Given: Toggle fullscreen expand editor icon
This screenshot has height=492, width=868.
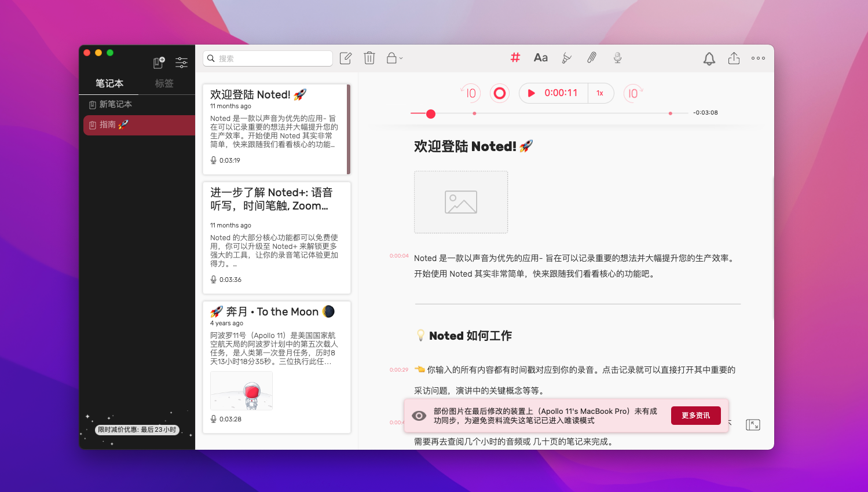Looking at the screenshot, I should (753, 425).
